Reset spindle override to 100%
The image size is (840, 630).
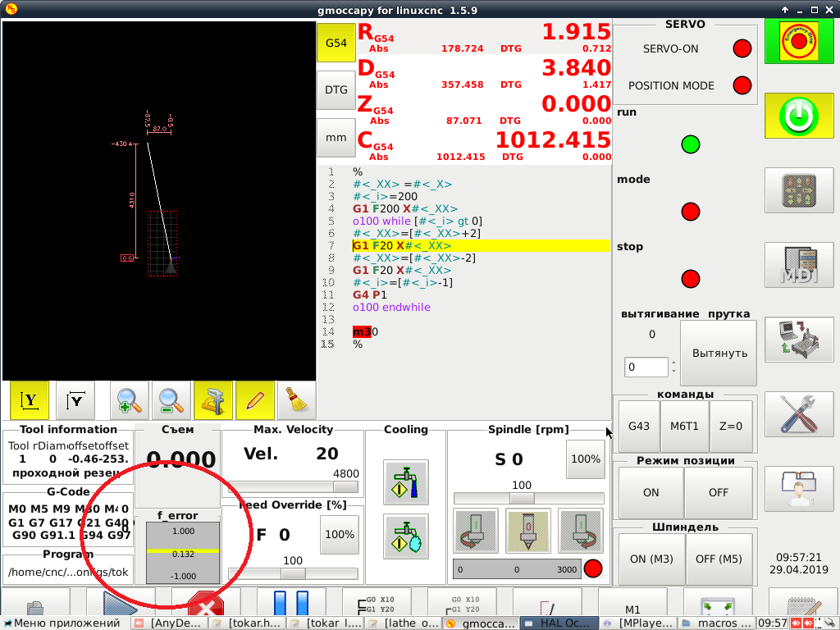[x=586, y=459]
